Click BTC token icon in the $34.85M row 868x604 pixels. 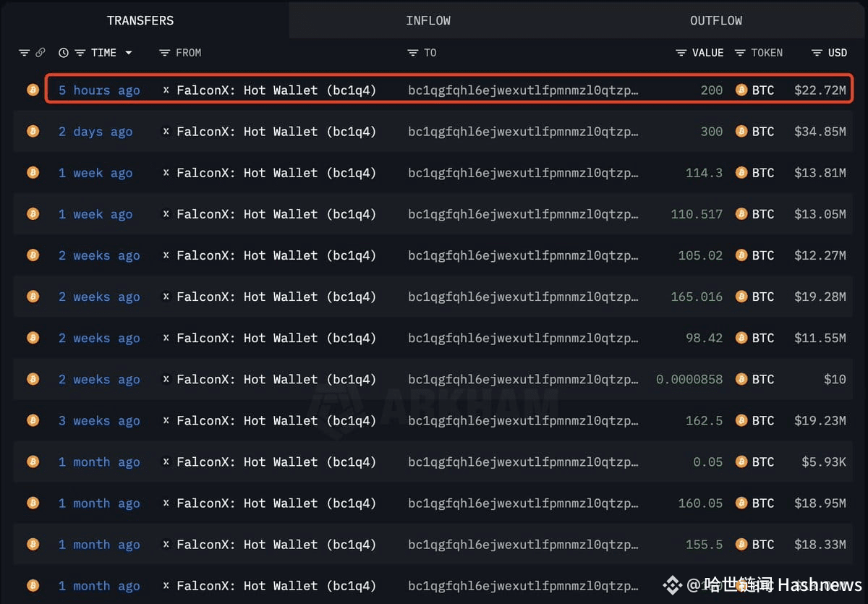click(x=741, y=132)
